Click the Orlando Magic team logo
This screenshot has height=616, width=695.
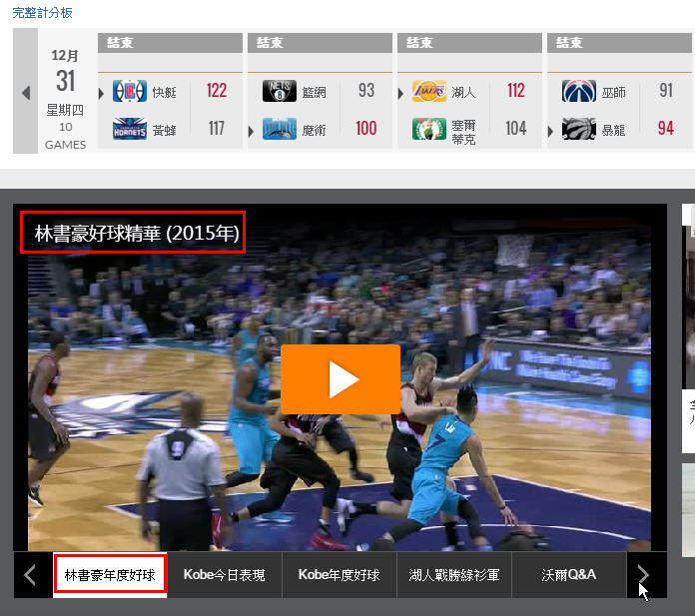point(280,129)
